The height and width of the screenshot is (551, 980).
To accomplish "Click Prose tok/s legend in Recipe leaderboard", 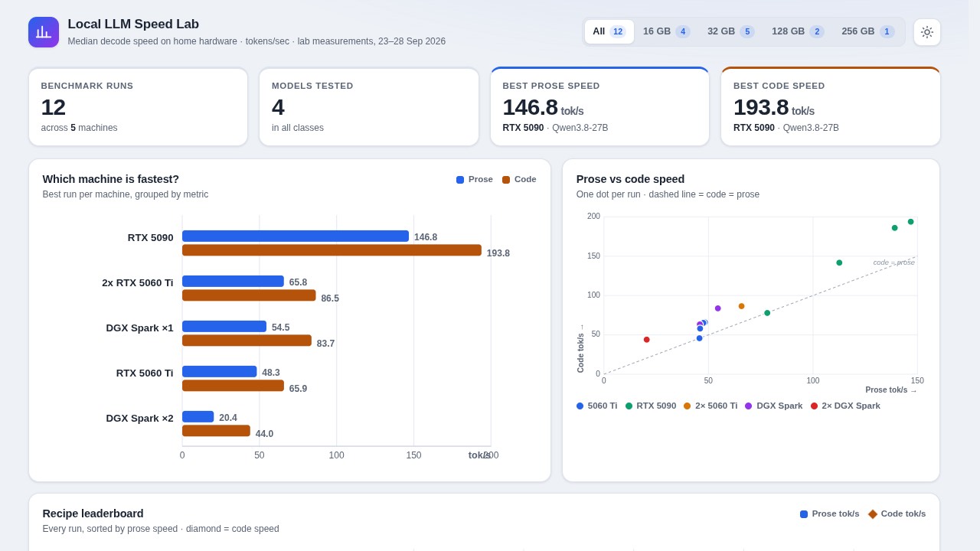I will pyautogui.click(x=829, y=514).
